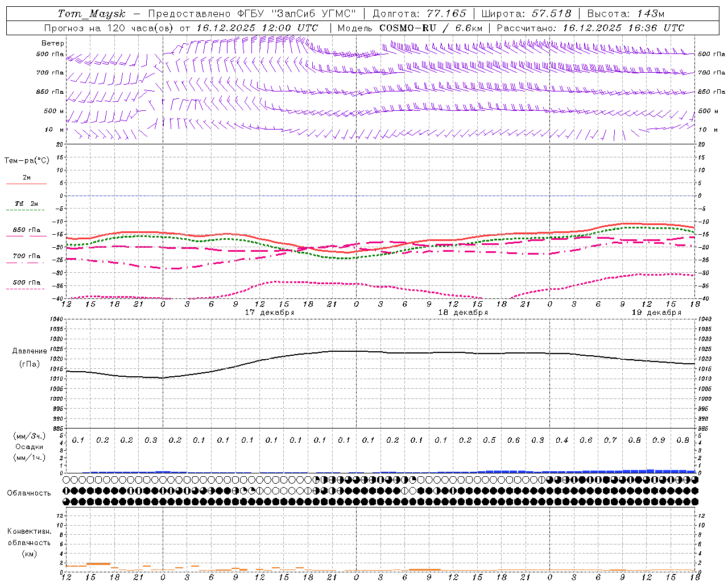Viewport: 728px width, 582px height.
Task: Click the Модель COSMO-RU / 6.6км label
Action: (x=410, y=28)
